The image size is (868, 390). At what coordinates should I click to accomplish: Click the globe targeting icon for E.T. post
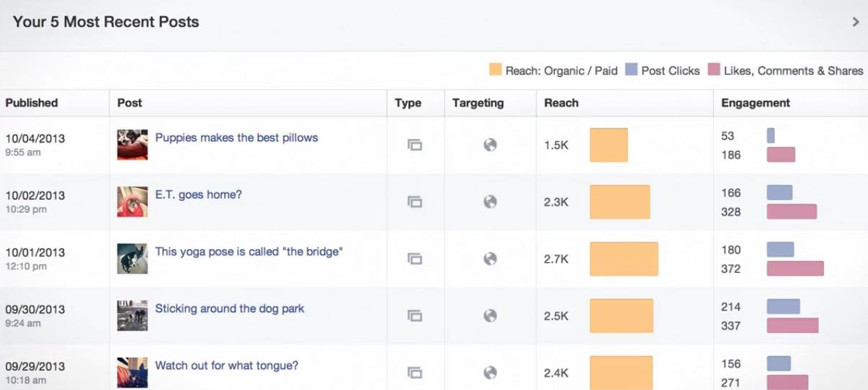(490, 201)
